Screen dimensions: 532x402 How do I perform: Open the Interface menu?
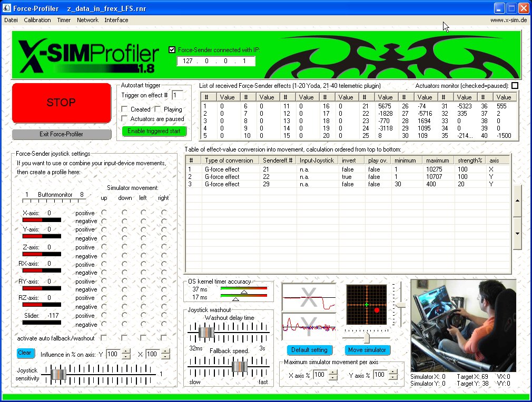pyautogui.click(x=116, y=20)
